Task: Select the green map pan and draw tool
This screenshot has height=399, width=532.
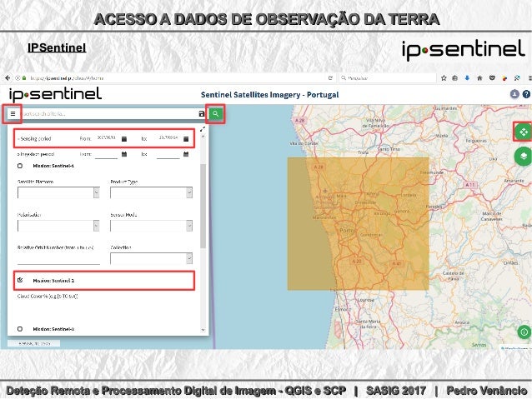Action: tap(523, 132)
